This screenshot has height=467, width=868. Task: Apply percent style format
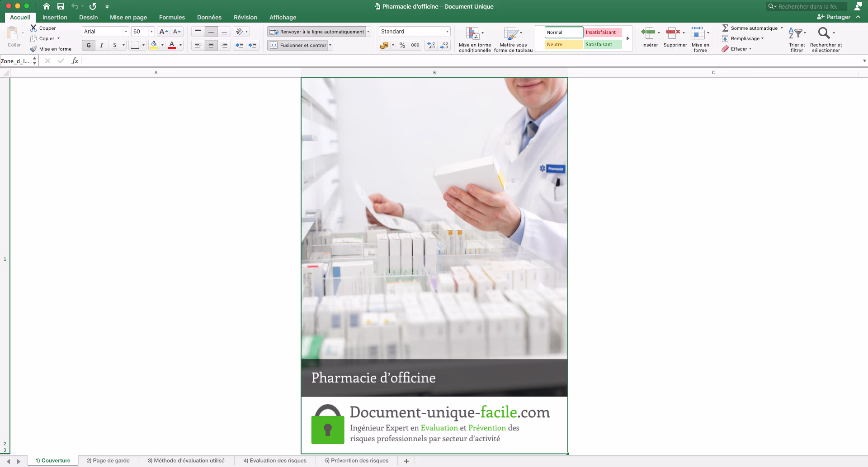click(x=402, y=45)
